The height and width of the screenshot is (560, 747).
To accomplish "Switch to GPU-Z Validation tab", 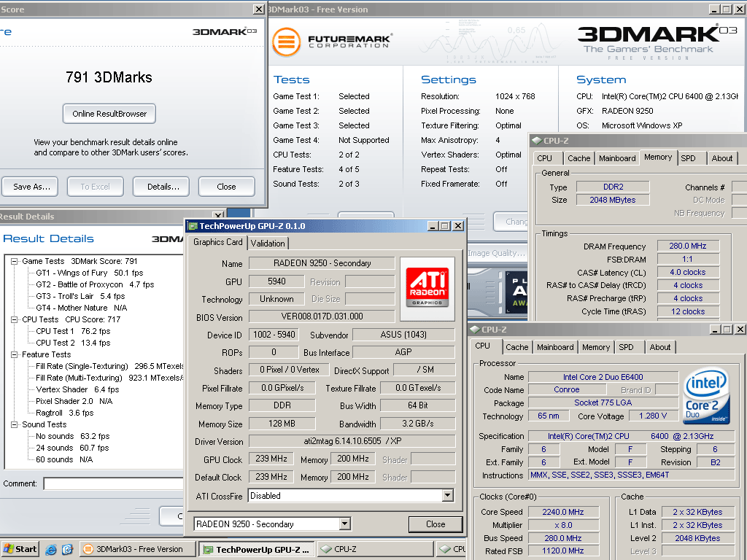I will click(268, 244).
